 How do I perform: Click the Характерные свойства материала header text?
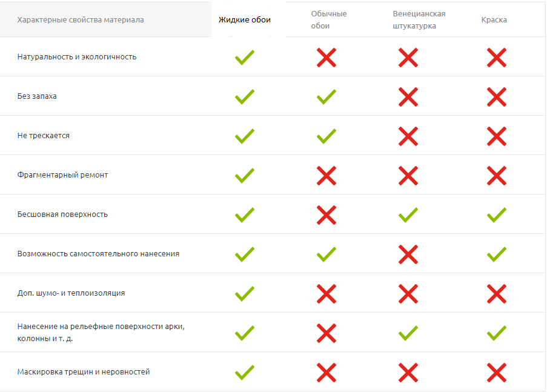click(x=81, y=20)
